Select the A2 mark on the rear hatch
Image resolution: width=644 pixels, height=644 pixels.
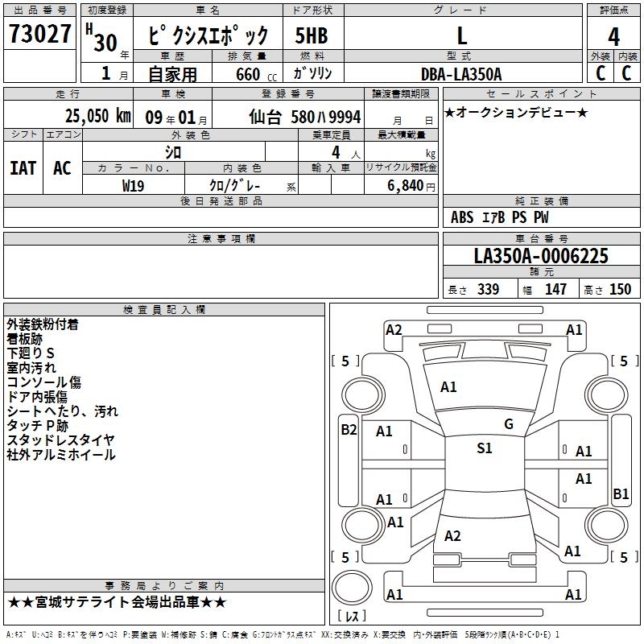pos(452,536)
